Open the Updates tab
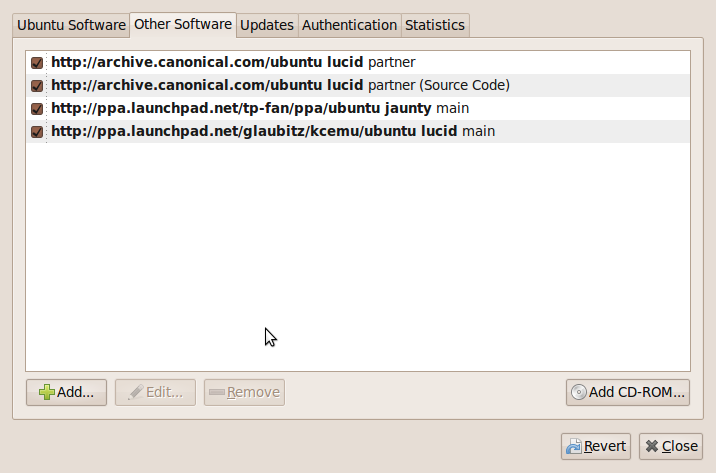 click(x=267, y=25)
